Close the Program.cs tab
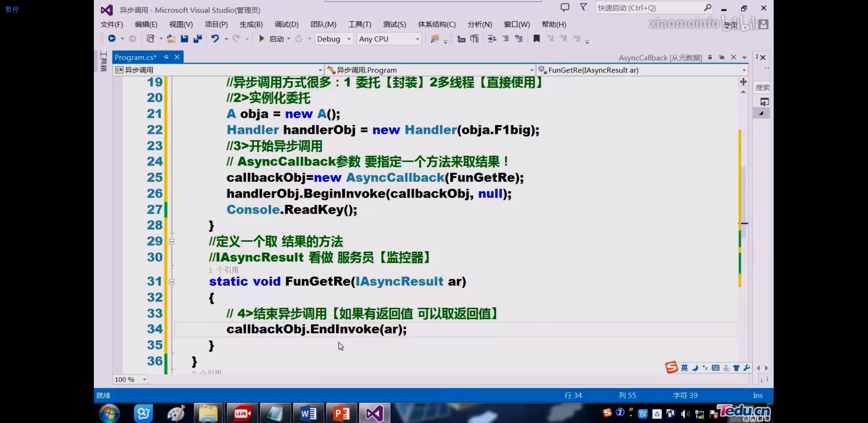The width and height of the screenshot is (868, 423). tap(177, 57)
